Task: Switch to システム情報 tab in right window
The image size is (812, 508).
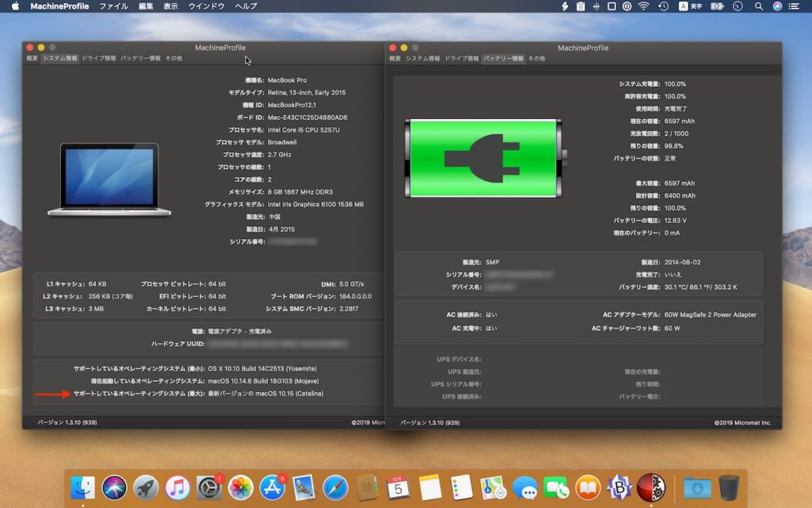Action: [x=423, y=59]
